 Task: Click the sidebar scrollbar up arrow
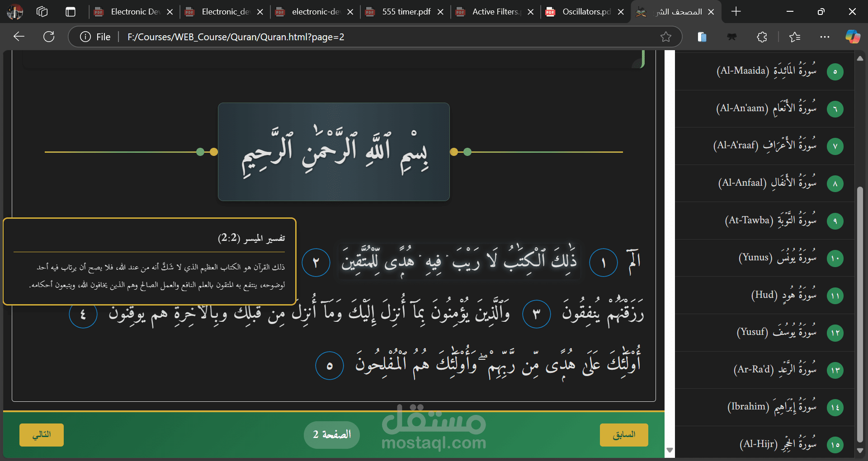(x=860, y=58)
